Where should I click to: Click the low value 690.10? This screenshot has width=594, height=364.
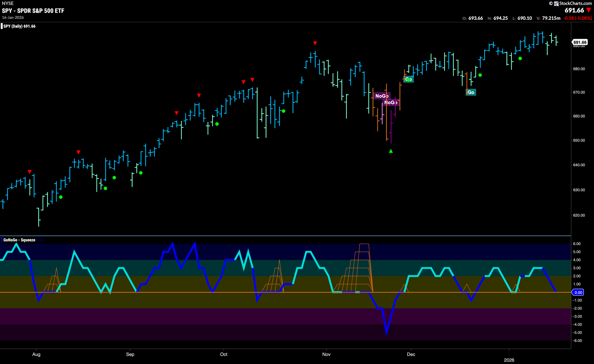[525, 18]
